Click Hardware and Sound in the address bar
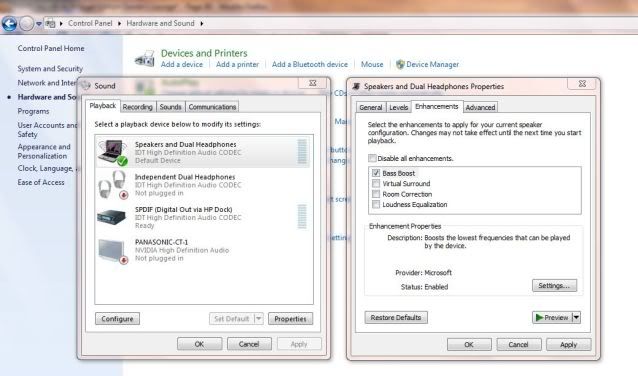638x376 pixels. [160, 23]
